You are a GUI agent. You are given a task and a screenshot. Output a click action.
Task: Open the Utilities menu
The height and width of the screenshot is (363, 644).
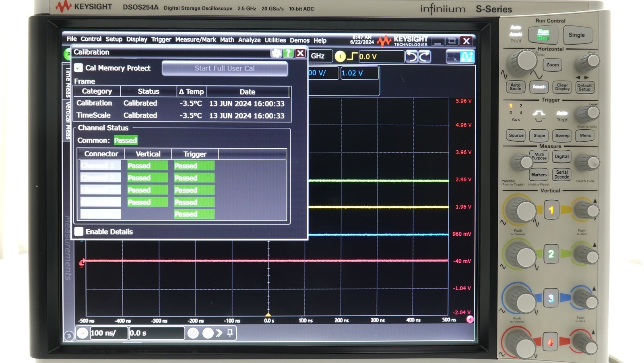275,40
